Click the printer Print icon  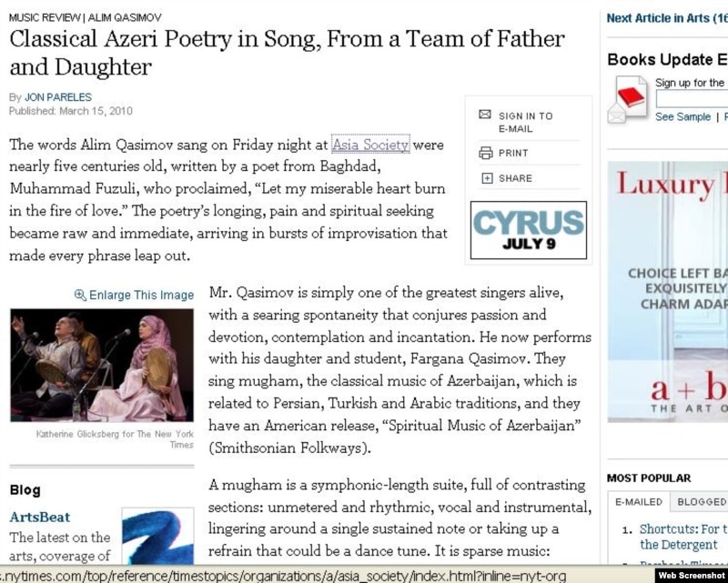click(x=485, y=153)
